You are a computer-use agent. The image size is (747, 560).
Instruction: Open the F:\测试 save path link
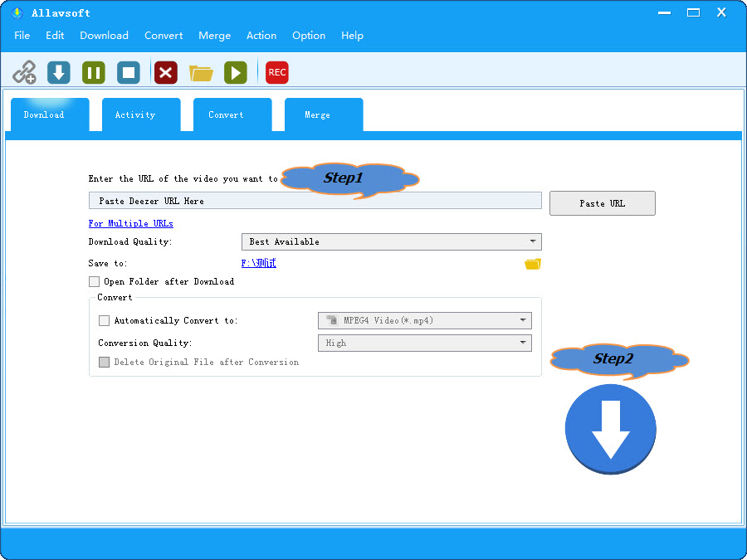coord(259,263)
